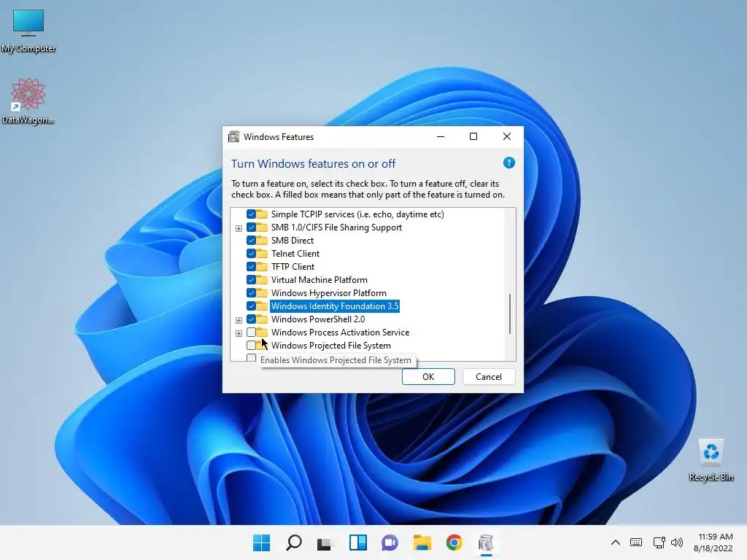Uncheck Windows Hypervisor Platform checkbox
Viewport: 747px width, 560px height.
point(251,292)
